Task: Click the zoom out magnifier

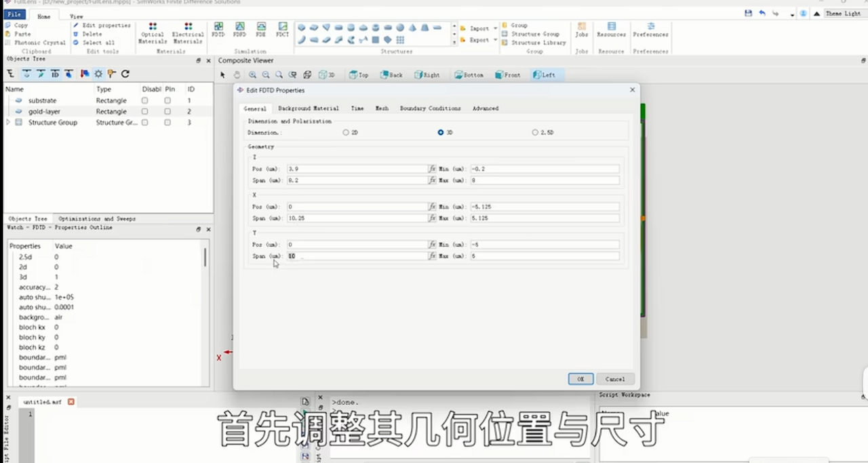Action: coord(266,75)
